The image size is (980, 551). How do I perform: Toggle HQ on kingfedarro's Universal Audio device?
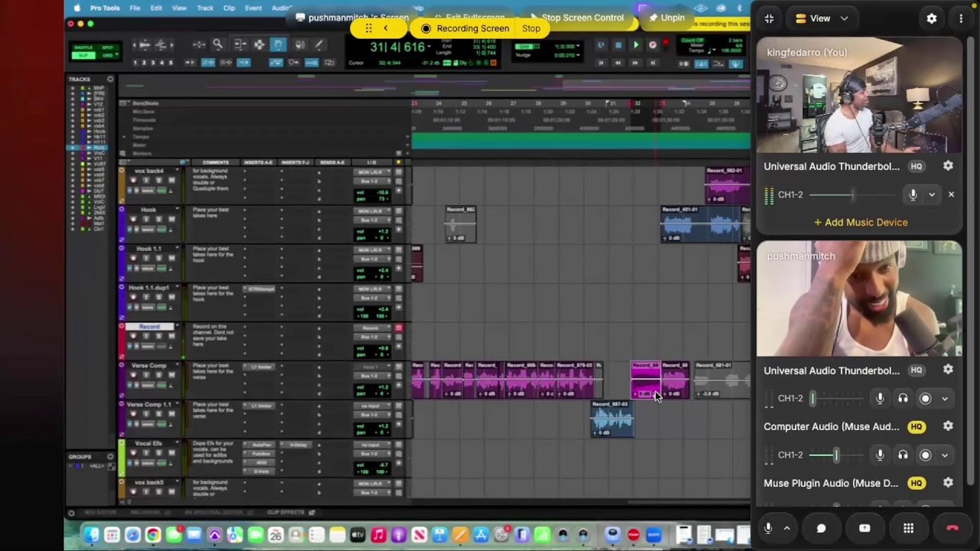pyautogui.click(x=916, y=166)
